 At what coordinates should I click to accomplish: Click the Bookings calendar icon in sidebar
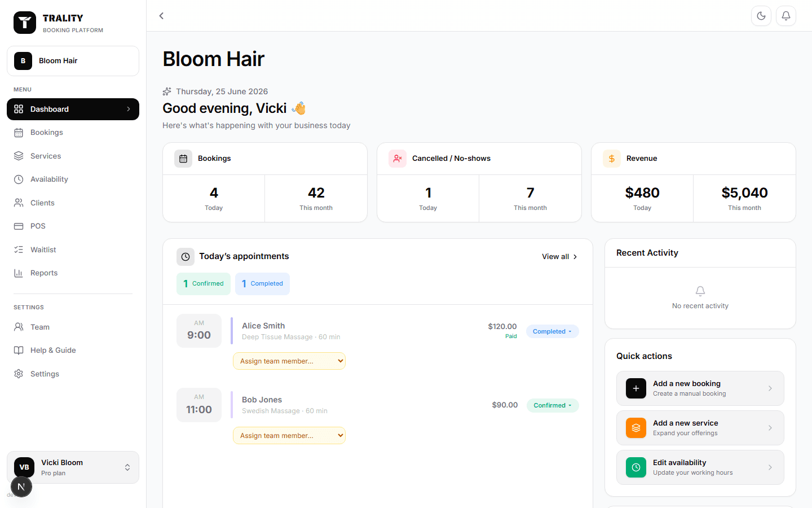tap(19, 133)
